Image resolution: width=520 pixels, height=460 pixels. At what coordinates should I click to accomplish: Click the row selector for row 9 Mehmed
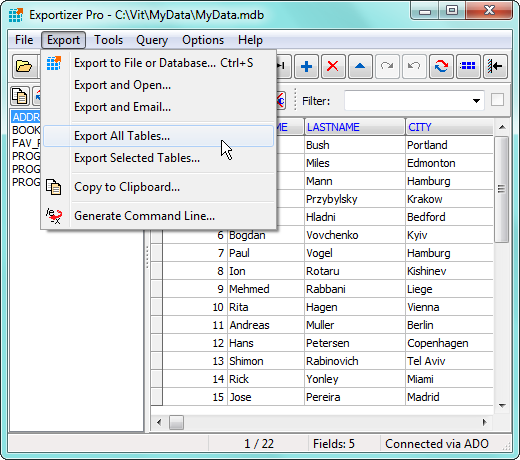pos(156,289)
